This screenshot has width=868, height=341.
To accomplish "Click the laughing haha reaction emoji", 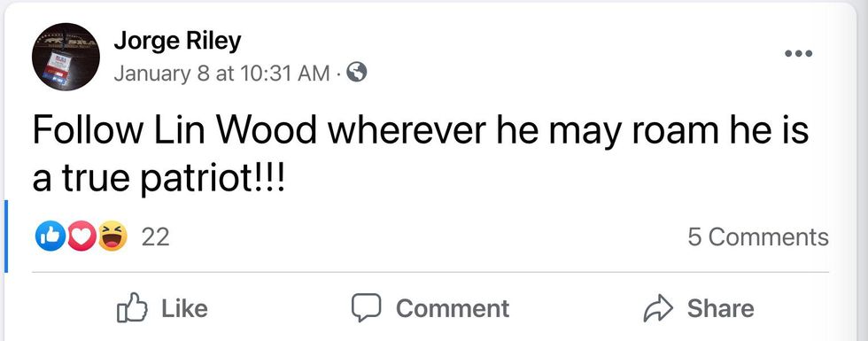I will click(x=113, y=237).
